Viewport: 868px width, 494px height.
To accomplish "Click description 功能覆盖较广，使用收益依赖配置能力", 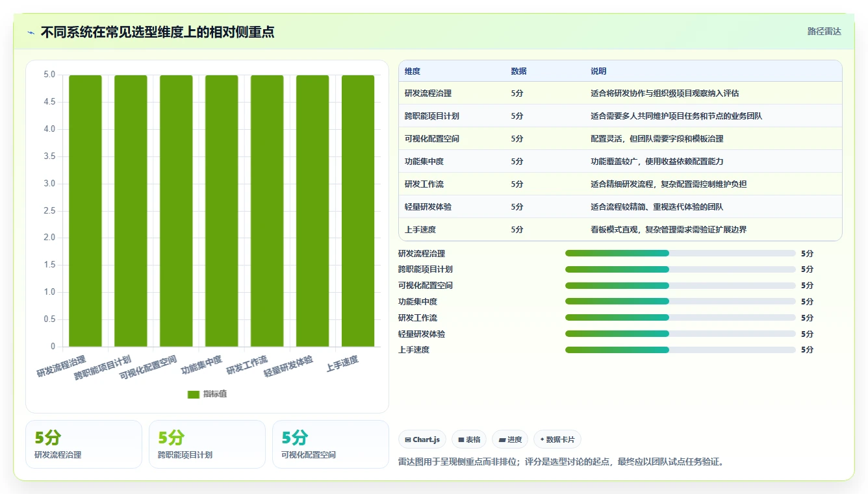I will [657, 162].
